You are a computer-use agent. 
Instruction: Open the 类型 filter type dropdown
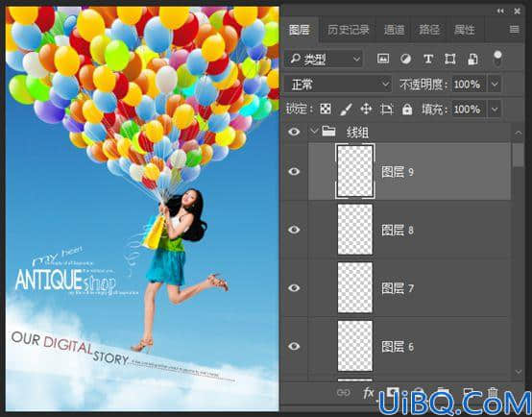point(323,59)
